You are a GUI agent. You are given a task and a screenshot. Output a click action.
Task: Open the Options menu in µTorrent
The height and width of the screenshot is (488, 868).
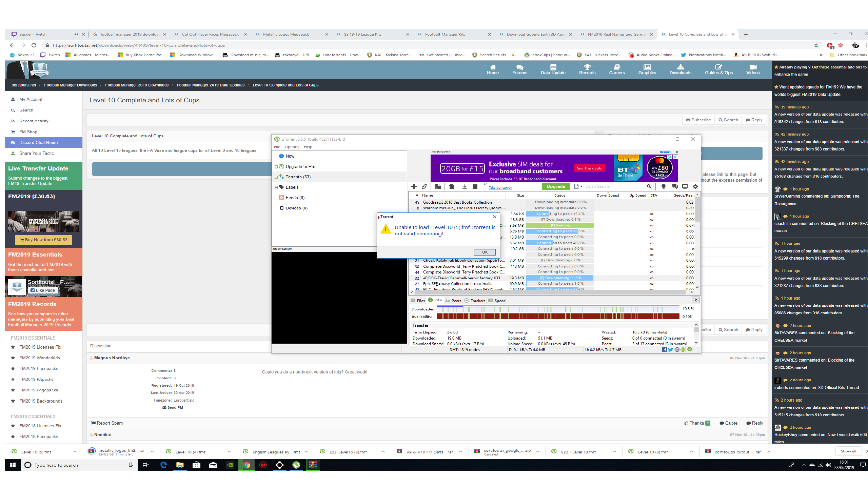292,147
